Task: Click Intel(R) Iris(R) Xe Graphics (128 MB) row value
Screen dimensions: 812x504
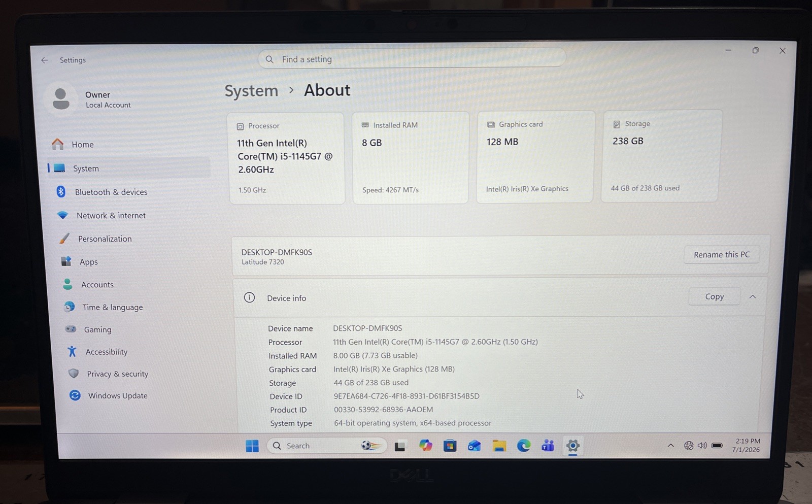Action: (394, 369)
